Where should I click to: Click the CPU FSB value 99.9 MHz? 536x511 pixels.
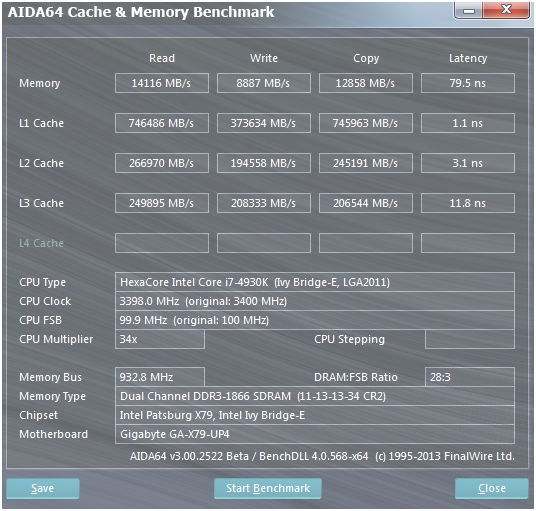315,320
